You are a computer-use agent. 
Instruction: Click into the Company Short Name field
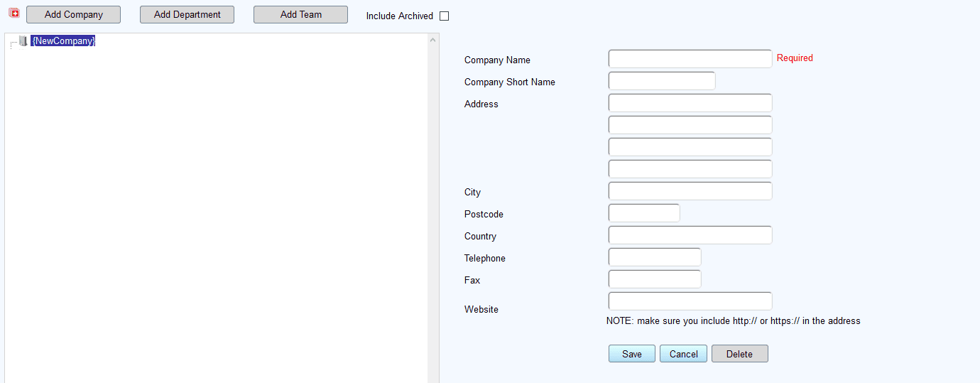(x=662, y=81)
